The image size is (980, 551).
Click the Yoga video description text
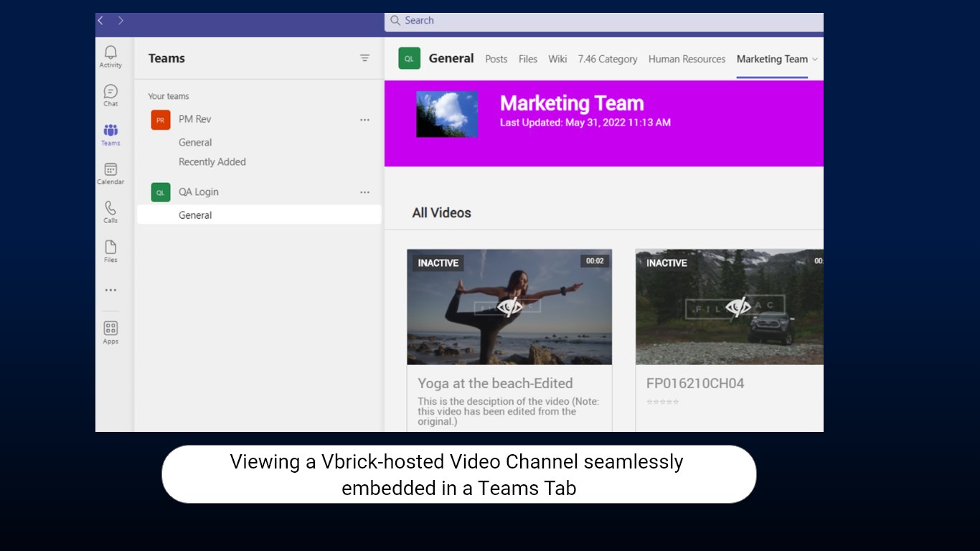509,412
